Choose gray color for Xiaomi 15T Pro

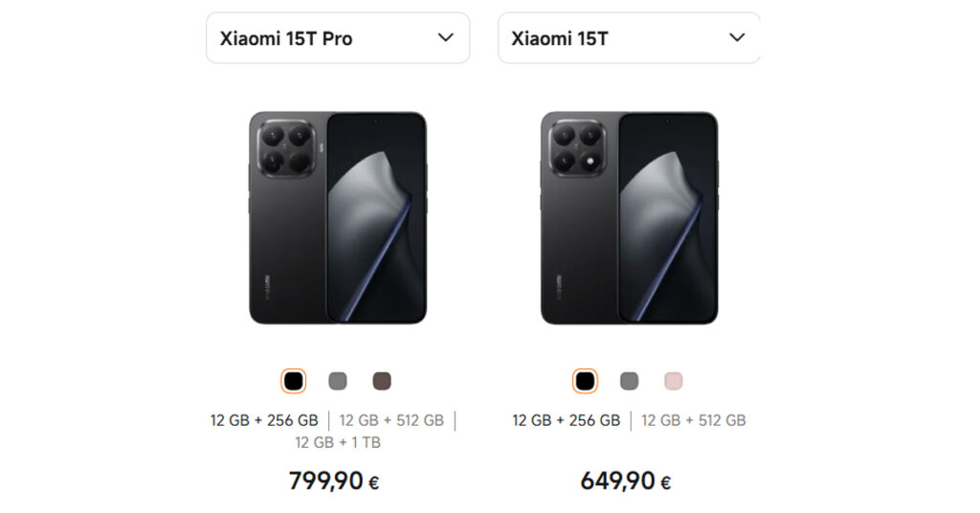(x=338, y=381)
